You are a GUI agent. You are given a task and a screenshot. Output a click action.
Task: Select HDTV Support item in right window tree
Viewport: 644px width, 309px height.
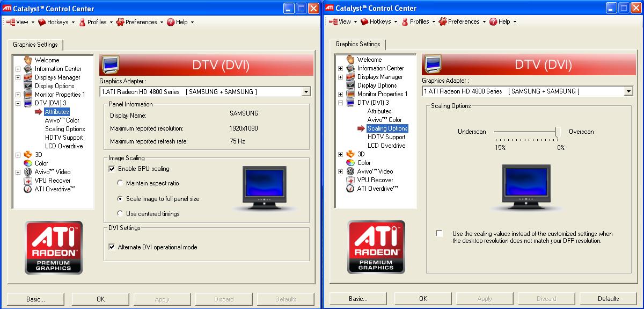(386, 137)
